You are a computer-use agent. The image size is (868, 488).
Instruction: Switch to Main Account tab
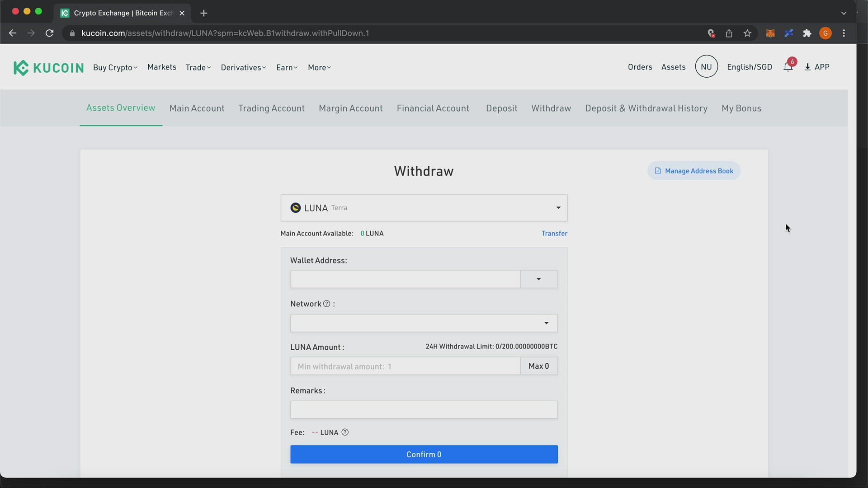[x=197, y=108]
